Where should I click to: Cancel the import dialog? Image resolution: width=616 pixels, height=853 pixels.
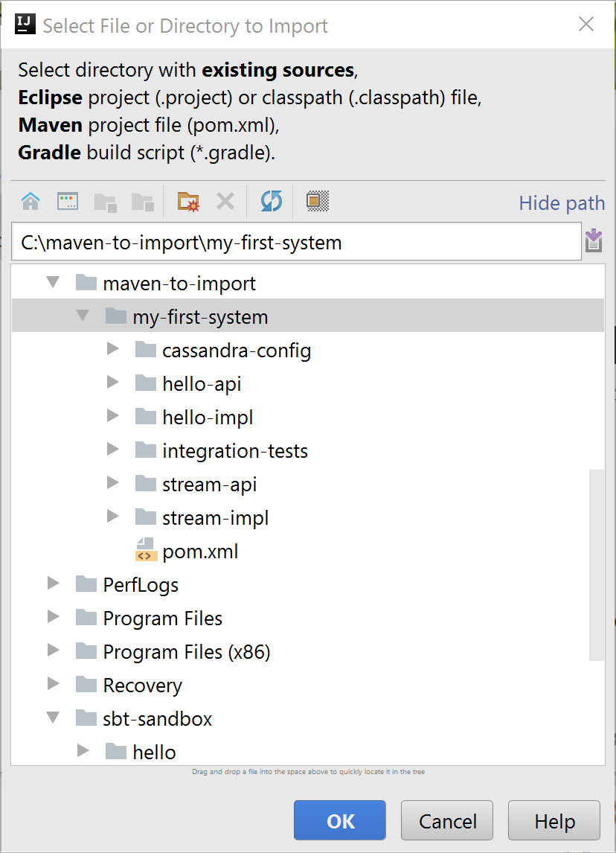[x=446, y=820]
